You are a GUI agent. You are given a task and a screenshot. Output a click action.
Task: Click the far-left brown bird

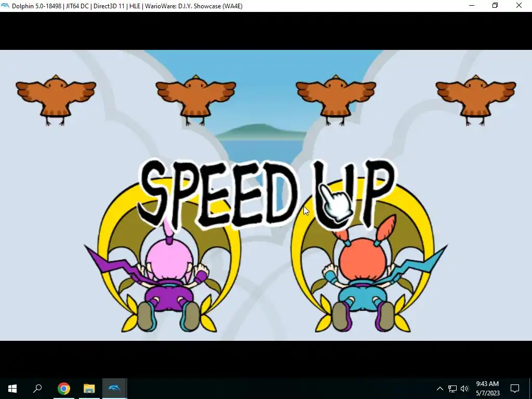pos(56,100)
